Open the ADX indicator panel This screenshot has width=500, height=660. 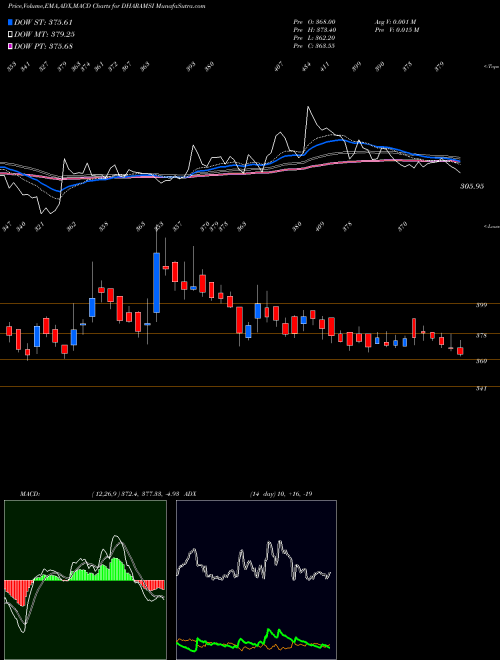[256, 580]
